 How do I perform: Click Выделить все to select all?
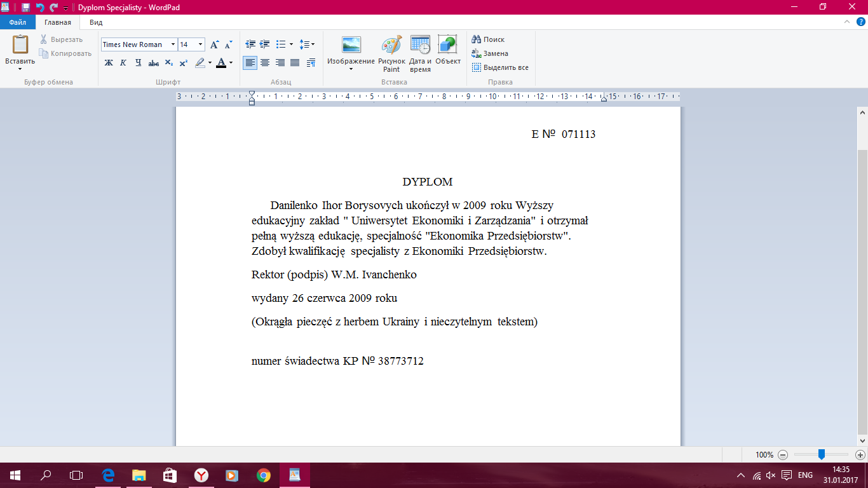click(500, 67)
